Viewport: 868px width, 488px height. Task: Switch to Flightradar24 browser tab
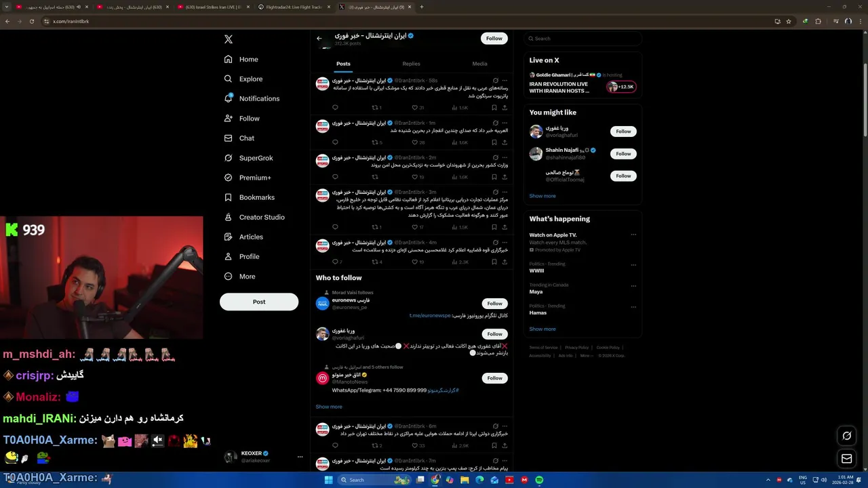coord(295,7)
